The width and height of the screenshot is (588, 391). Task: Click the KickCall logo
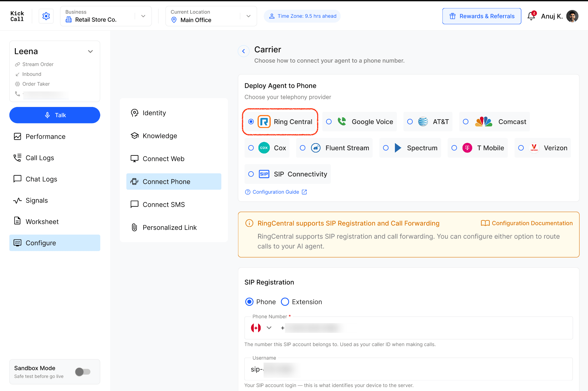pyautogui.click(x=17, y=16)
